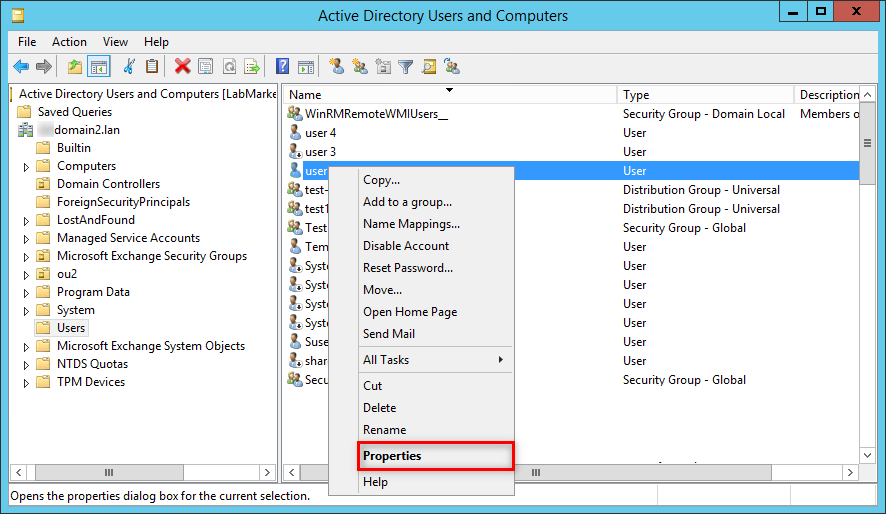Click the Export List toolbar icon

(252, 67)
